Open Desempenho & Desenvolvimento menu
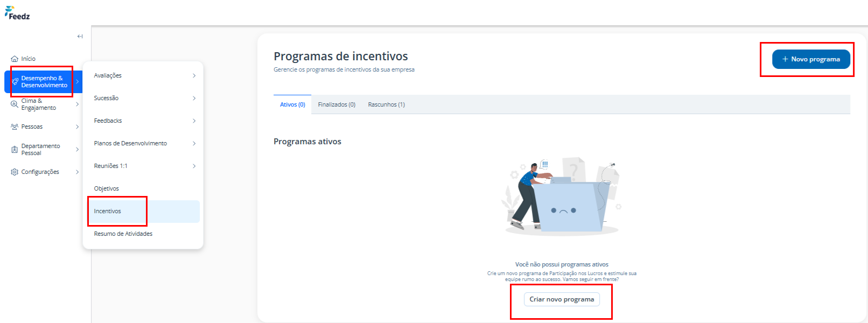 tap(44, 82)
